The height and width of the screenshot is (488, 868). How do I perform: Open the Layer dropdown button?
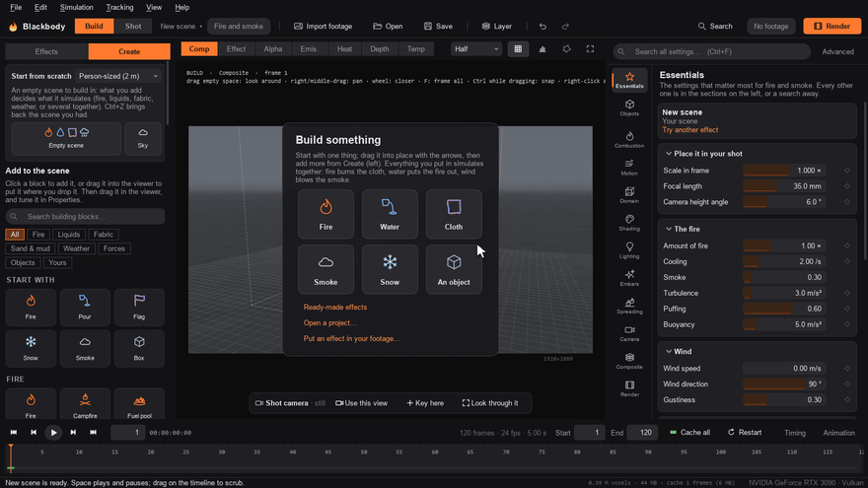pyautogui.click(x=496, y=26)
